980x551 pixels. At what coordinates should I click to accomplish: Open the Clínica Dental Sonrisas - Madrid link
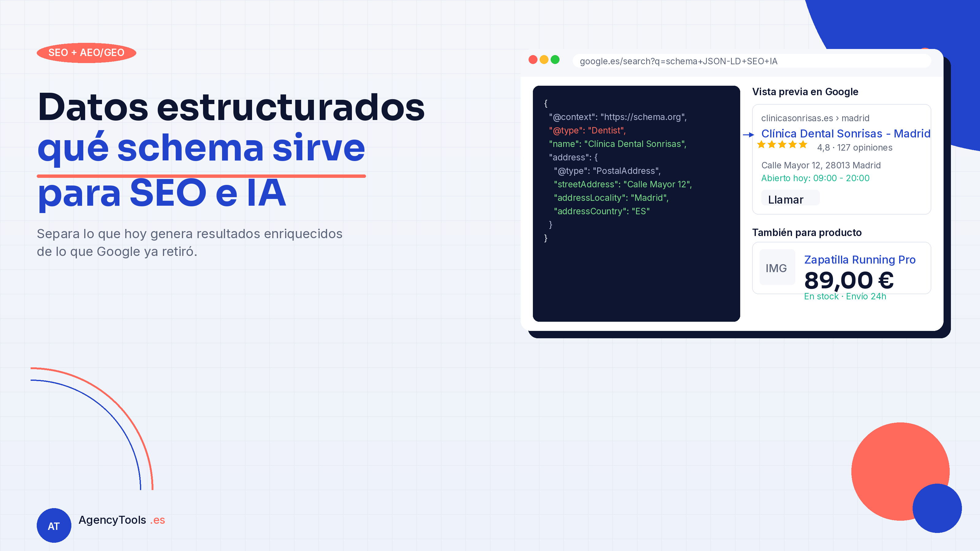(x=846, y=133)
